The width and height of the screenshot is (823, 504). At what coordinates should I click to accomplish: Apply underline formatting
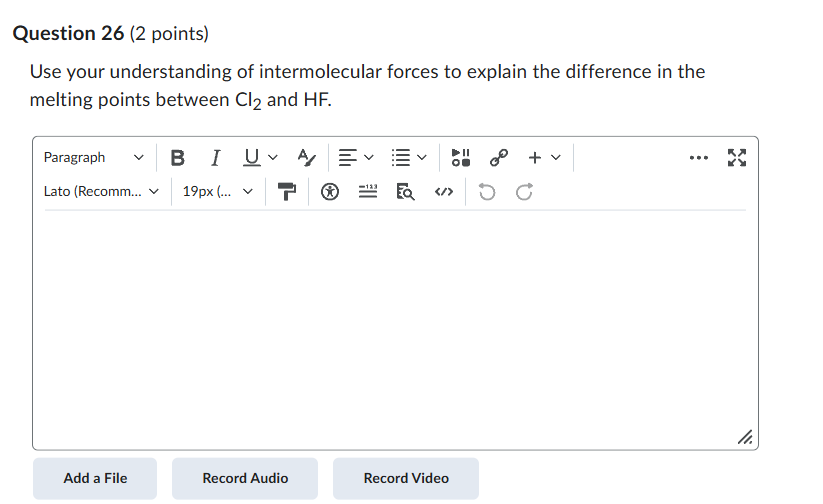pyautogui.click(x=252, y=158)
